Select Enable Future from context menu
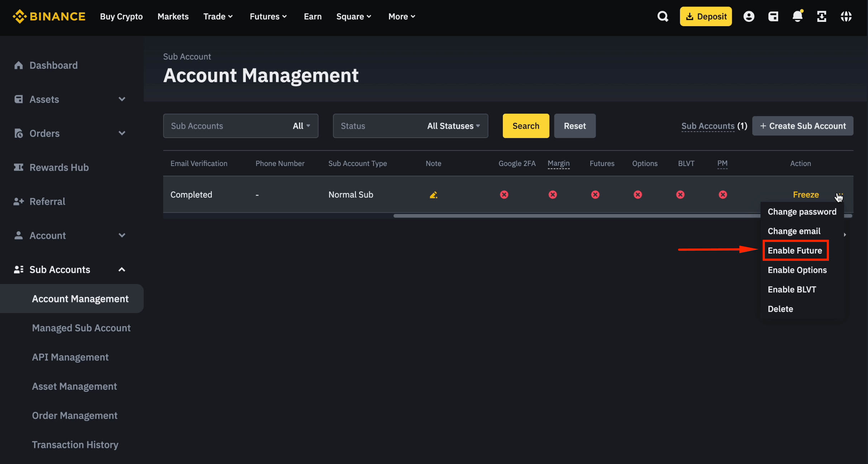The image size is (868, 464). point(795,251)
